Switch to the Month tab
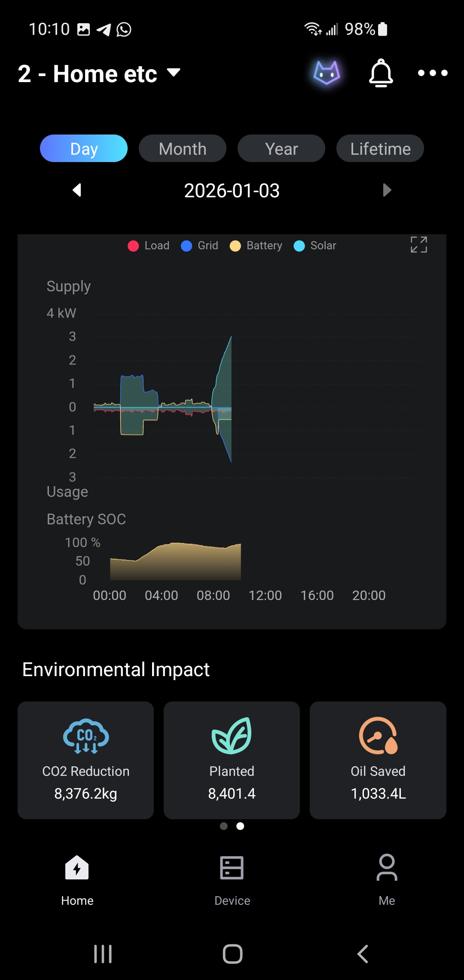The height and width of the screenshot is (980, 464). coord(183,149)
